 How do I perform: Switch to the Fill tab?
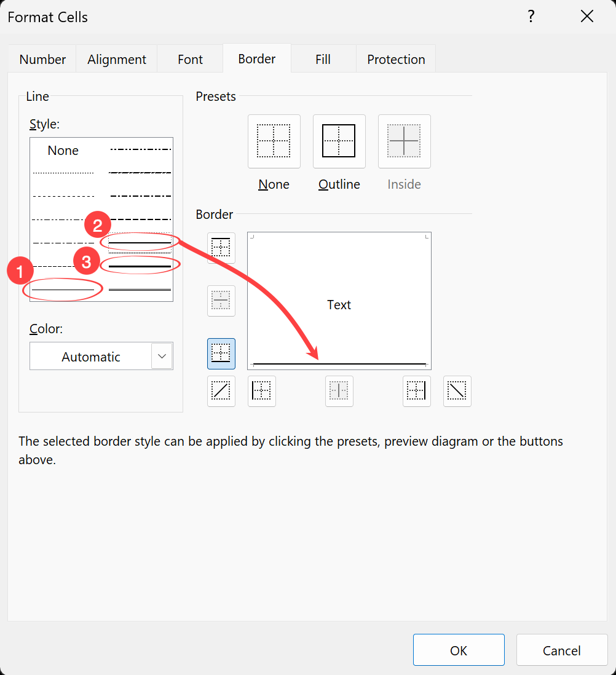323,60
